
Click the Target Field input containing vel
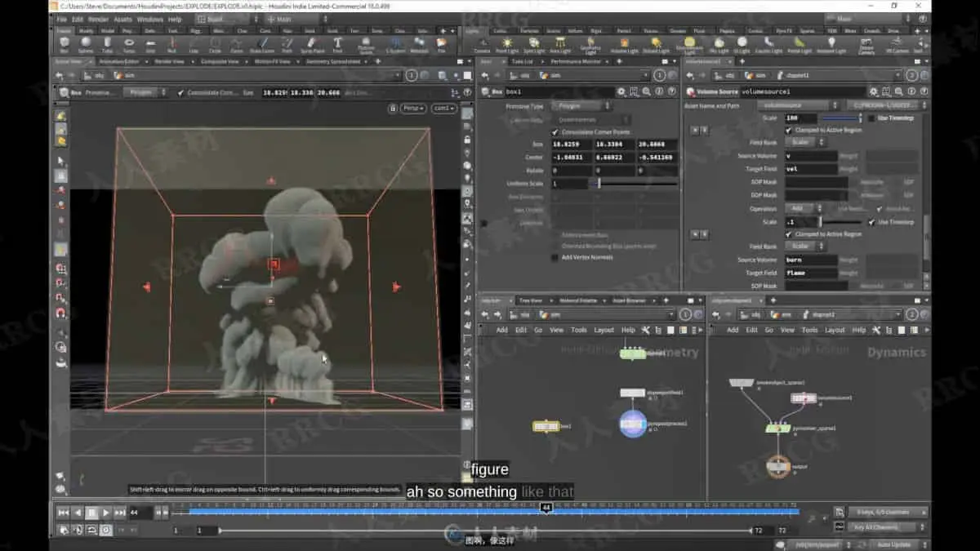click(811, 169)
